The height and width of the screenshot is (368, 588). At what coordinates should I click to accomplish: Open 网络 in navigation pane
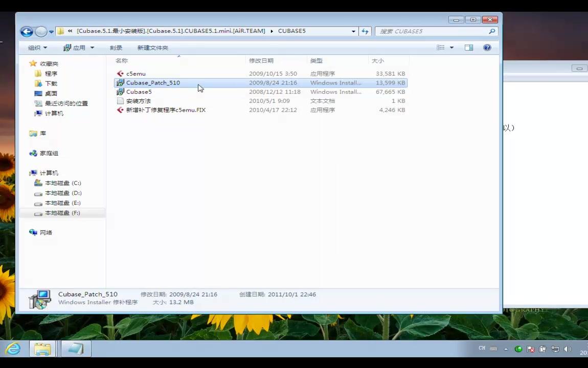46,232
